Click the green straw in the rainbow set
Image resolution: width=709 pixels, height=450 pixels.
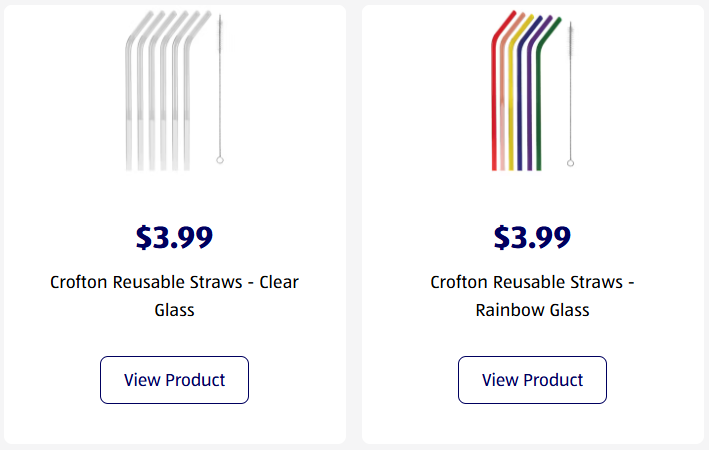coord(539,110)
